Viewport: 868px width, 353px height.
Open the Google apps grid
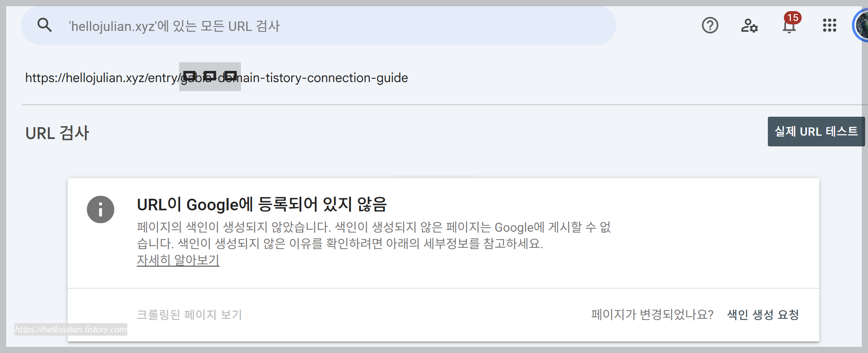click(829, 26)
